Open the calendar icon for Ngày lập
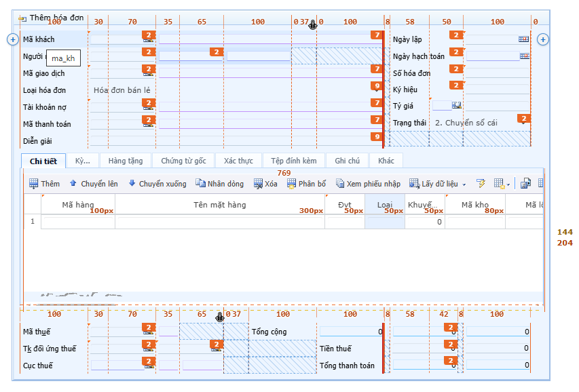 tap(523, 39)
